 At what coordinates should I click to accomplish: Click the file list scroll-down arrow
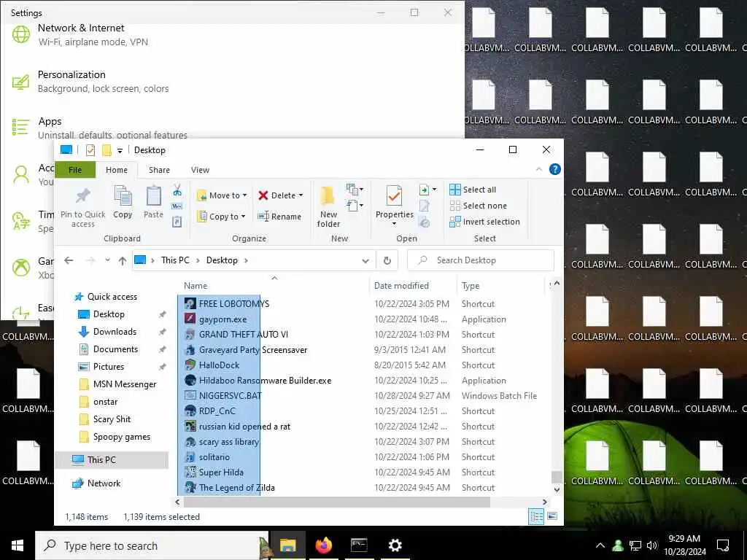coord(557,489)
